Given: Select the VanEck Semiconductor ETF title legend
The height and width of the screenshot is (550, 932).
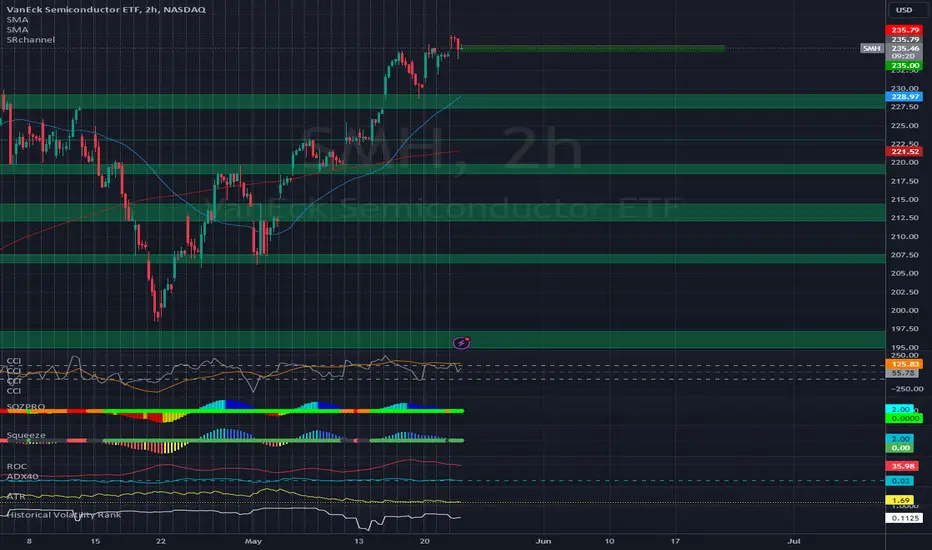Looking at the screenshot, I should [106, 10].
